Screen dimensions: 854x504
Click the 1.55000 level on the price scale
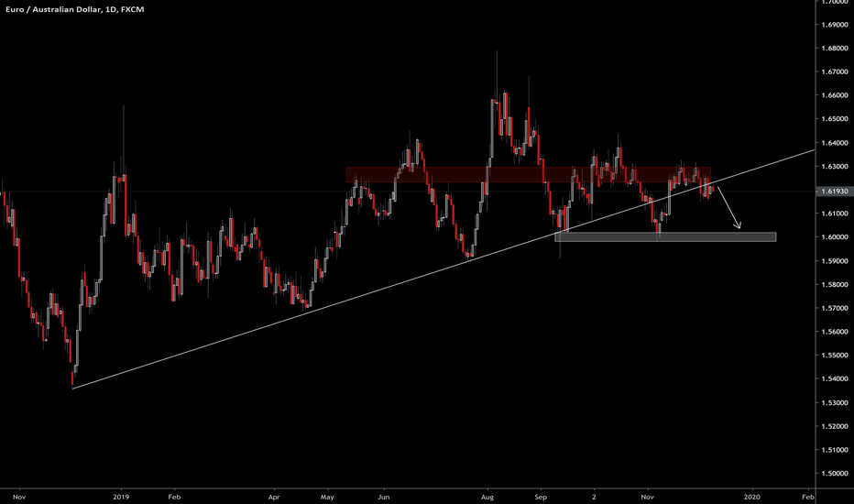click(x=832, y=356)
